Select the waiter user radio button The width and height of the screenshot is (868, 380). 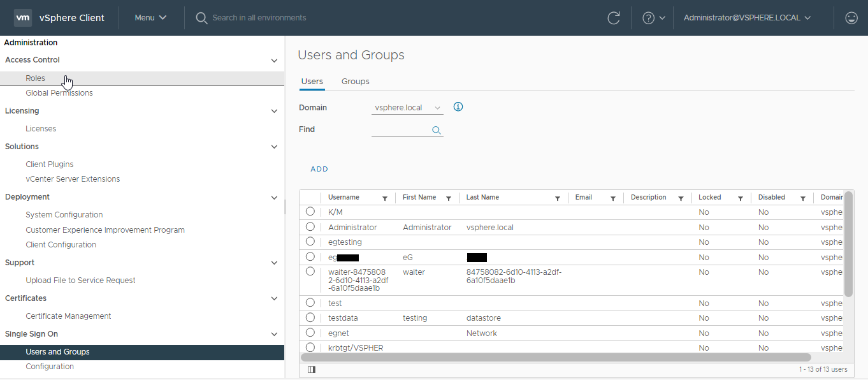click(x=310, y=271)
